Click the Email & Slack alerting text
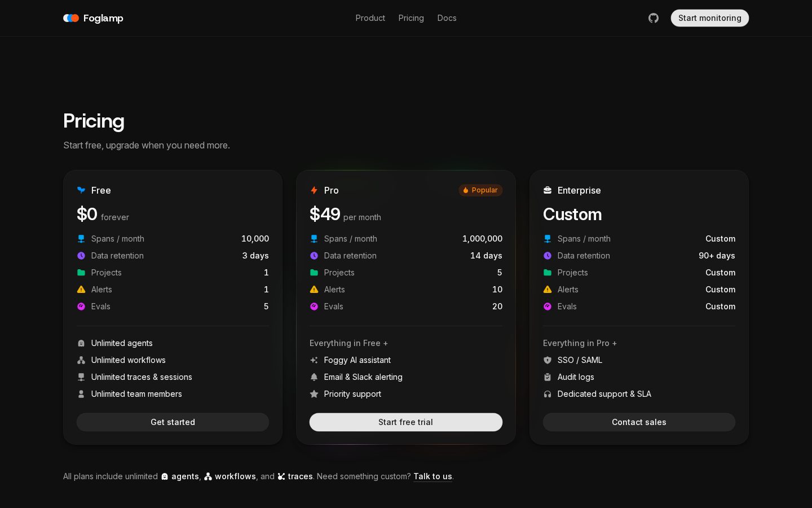 pyautogui.click(x=363, y=377)
